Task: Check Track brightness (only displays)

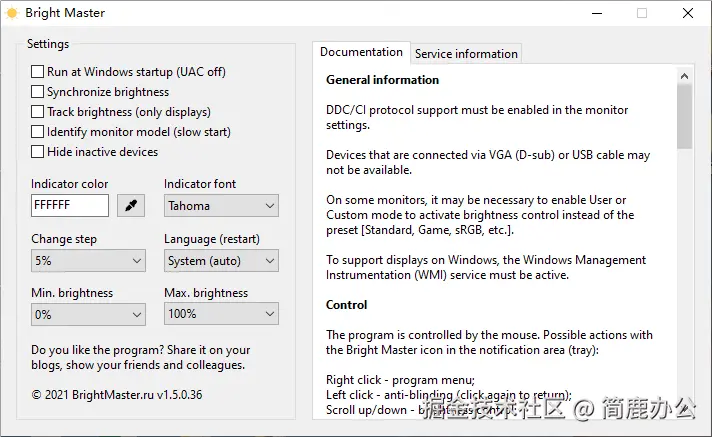Action: [x=38, y=112]
